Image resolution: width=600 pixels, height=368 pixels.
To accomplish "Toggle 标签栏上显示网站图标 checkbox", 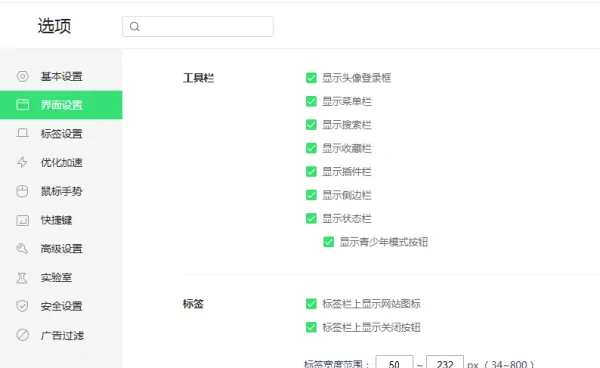I will (x=311, y=304).
